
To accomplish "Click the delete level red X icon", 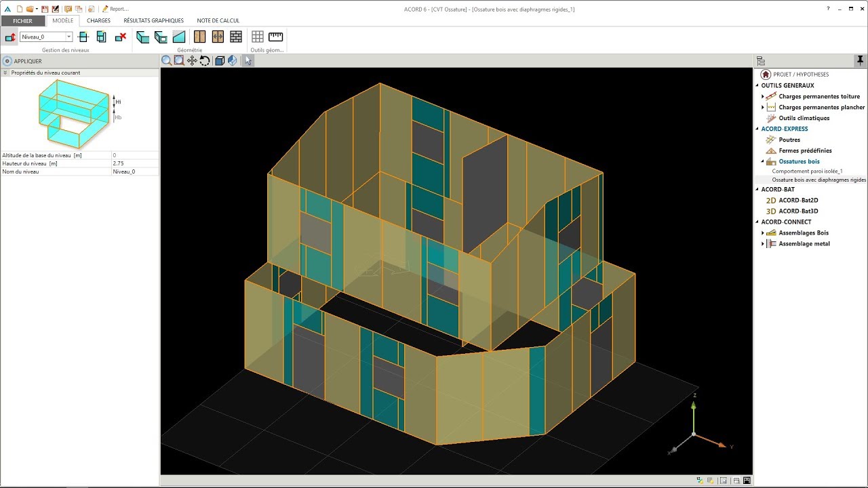I will [121, 37].
